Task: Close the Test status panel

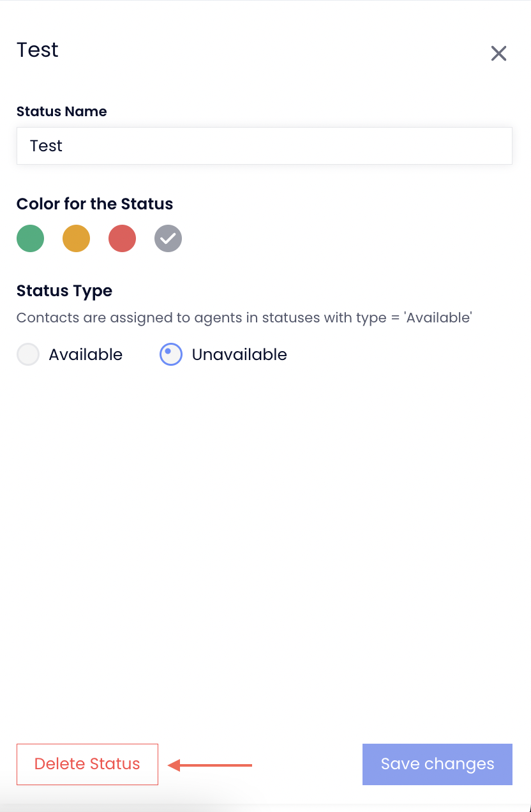Action: click(498, 54)
